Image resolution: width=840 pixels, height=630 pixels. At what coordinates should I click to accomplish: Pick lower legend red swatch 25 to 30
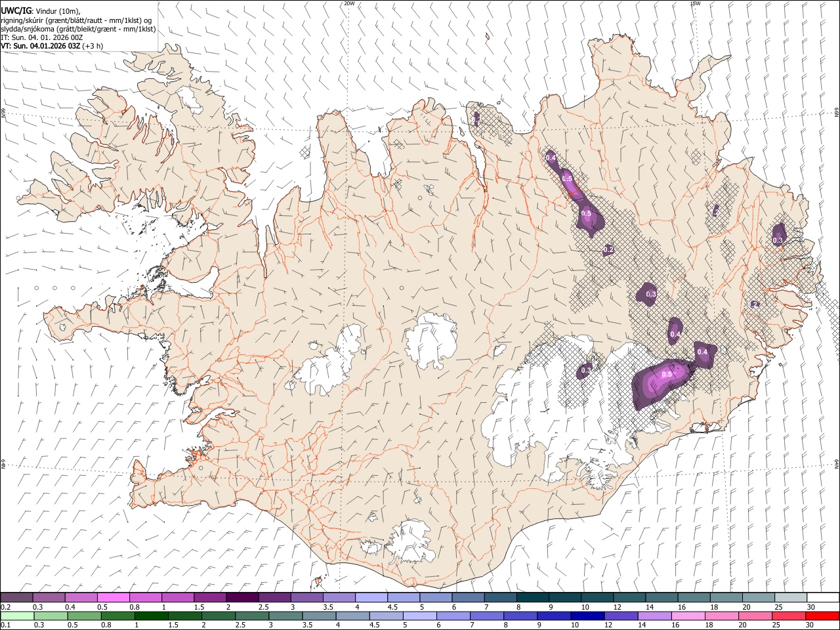(787, 616)
